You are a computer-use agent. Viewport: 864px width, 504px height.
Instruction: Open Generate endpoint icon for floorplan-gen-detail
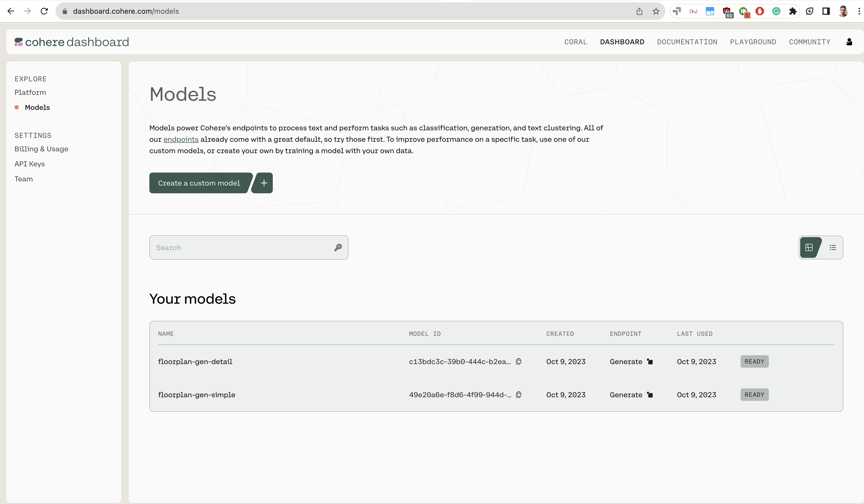tap(650, 361)
